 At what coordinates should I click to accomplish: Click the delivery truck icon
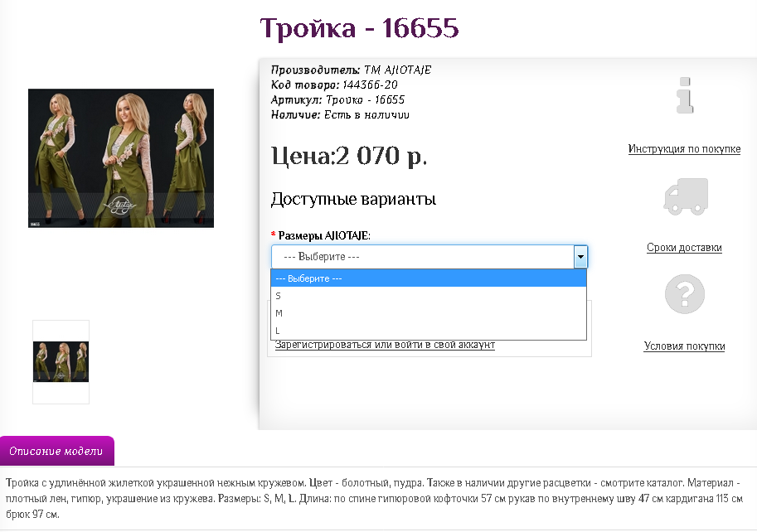685,196
